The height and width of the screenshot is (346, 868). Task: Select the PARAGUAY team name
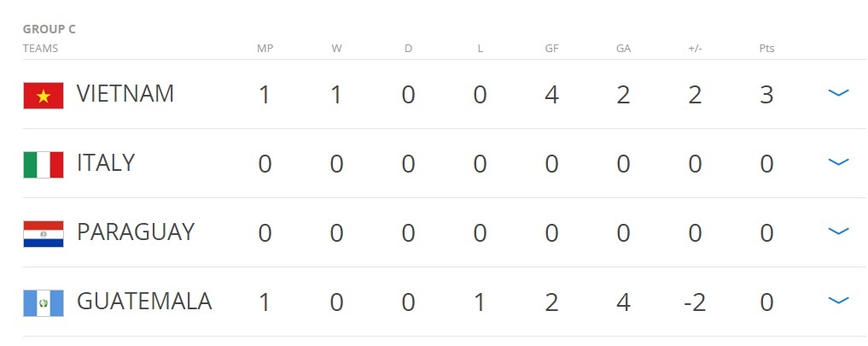pos(136,232)
